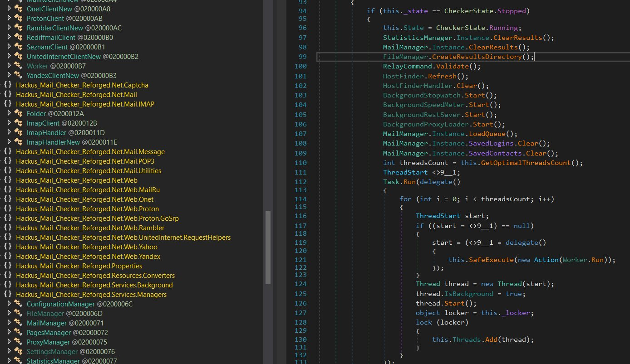The image size is (630, 364).
Task: Click the tree panel's vertical scrollbar thumb
Action: pyautogui.click(x=268, y=247)
